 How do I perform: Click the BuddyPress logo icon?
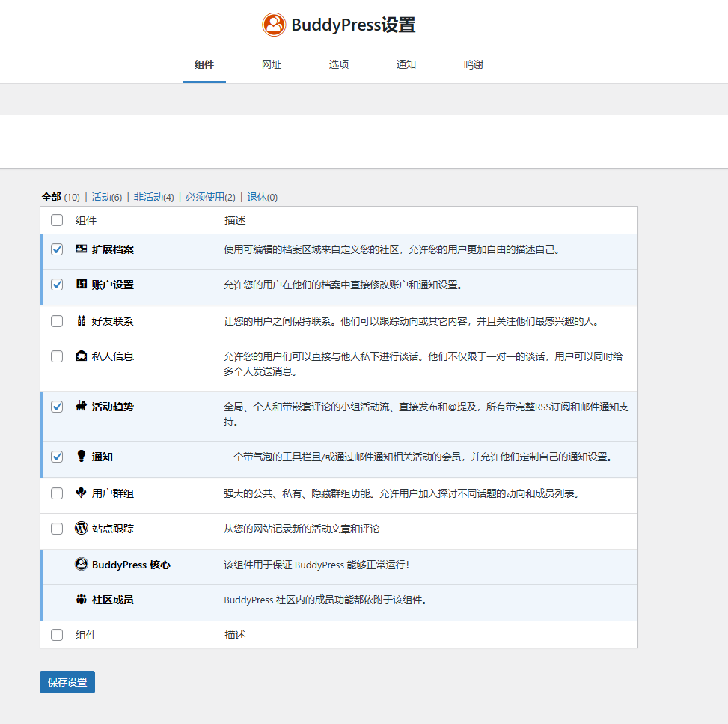[274, 25]
